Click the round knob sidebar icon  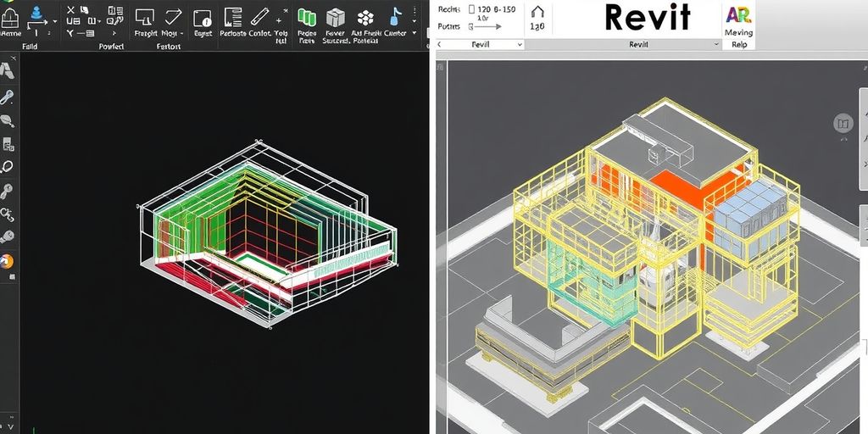click(x=7, y=237)
